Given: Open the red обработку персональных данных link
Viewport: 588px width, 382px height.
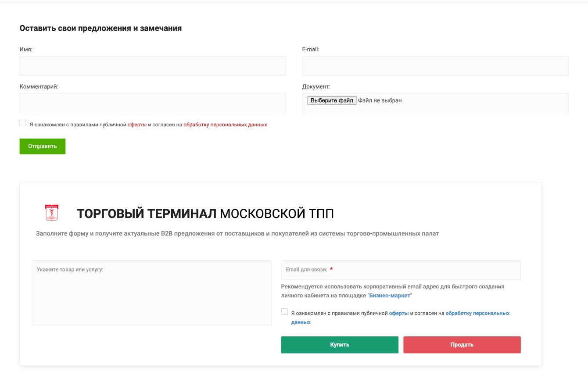Looking at the screenshot, I should click(x=225, y=125).
